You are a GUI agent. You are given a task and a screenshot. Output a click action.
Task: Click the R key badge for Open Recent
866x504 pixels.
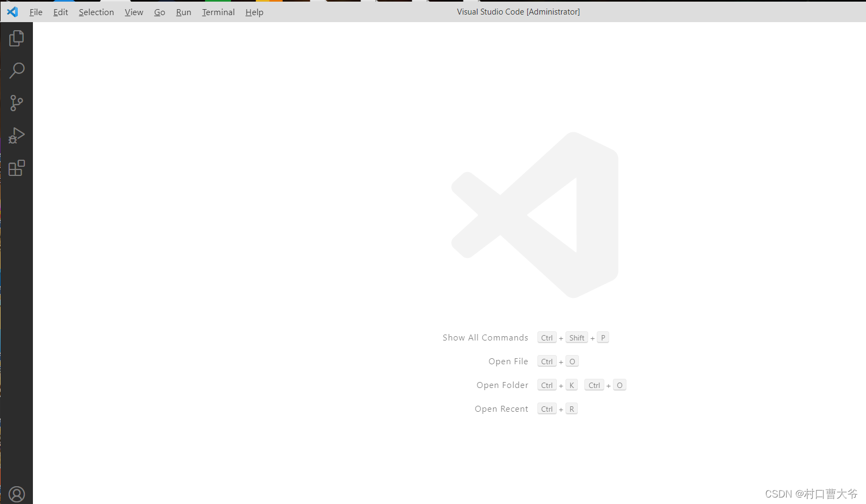tap(571, 409)
